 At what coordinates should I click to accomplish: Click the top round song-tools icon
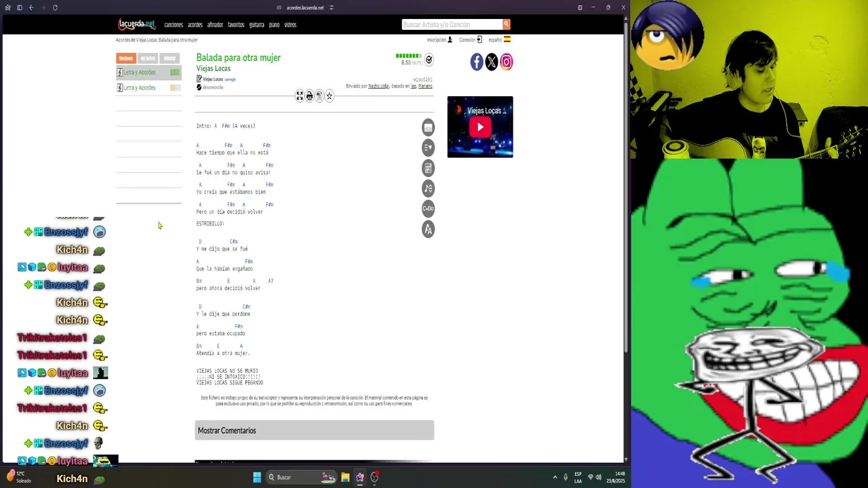coord(428,127)
